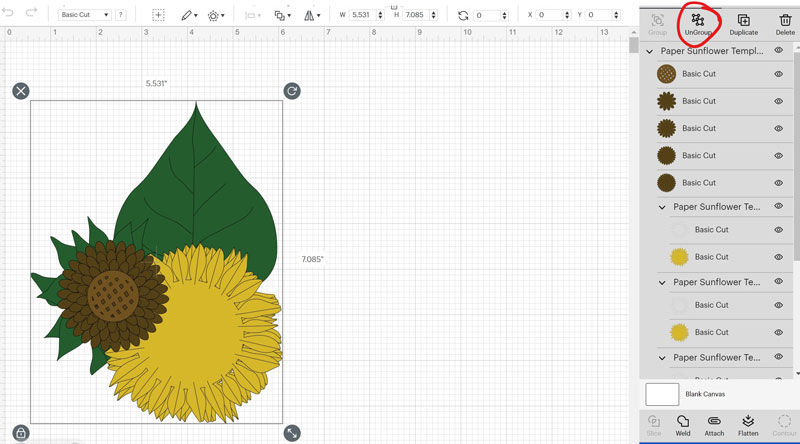Adjust the Y position stepper
The height and width of the screenshot is (444, 800).
click(616, 15)
